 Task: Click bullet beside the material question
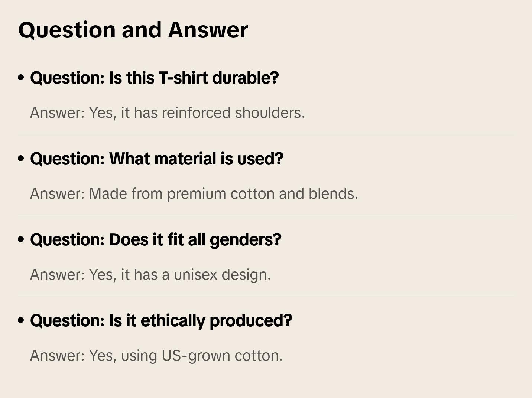click(21, 159)
